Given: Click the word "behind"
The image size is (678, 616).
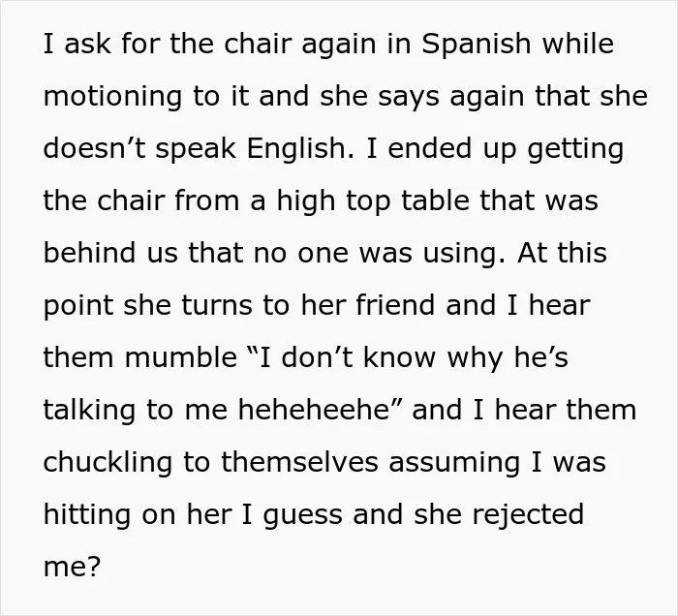Looking at the screenshot, I should [89, 253].
